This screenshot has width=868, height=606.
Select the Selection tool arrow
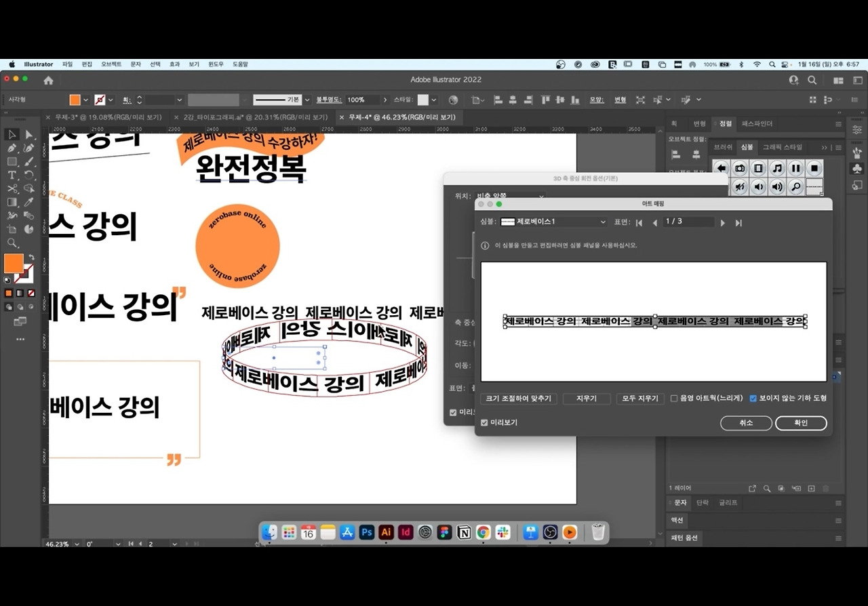[12, 134]
